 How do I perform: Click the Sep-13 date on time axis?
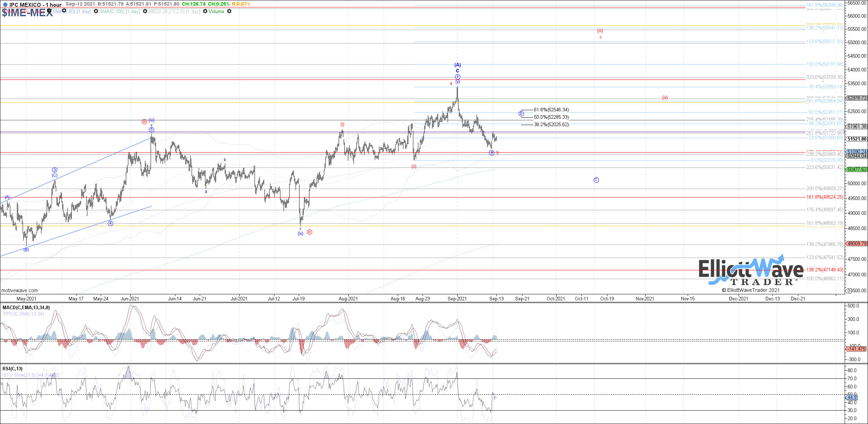point(496,299)
